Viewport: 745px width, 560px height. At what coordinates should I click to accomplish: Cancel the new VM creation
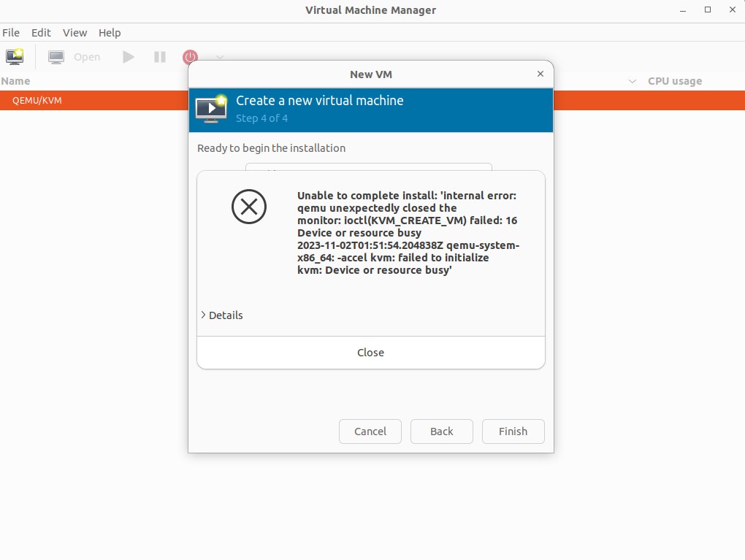pos(370,431)
